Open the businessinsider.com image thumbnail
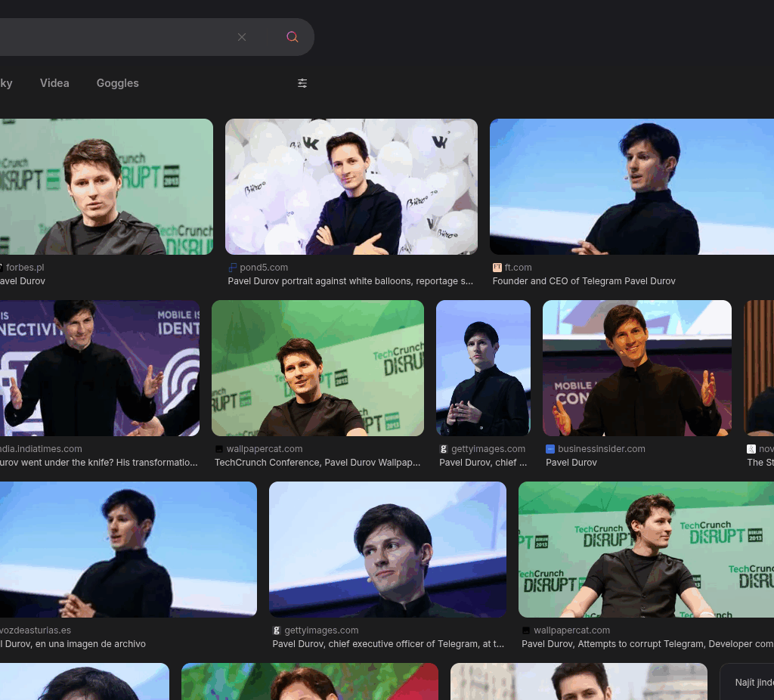This screenshot has width=774, height=700. coord(637,368)
